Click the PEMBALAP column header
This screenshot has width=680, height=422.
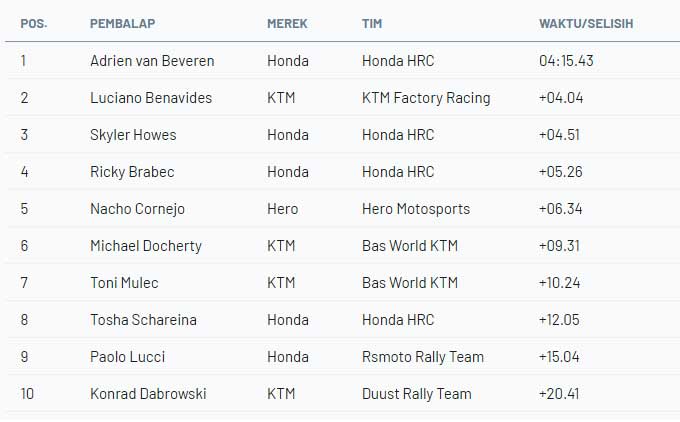click(122, 23)
